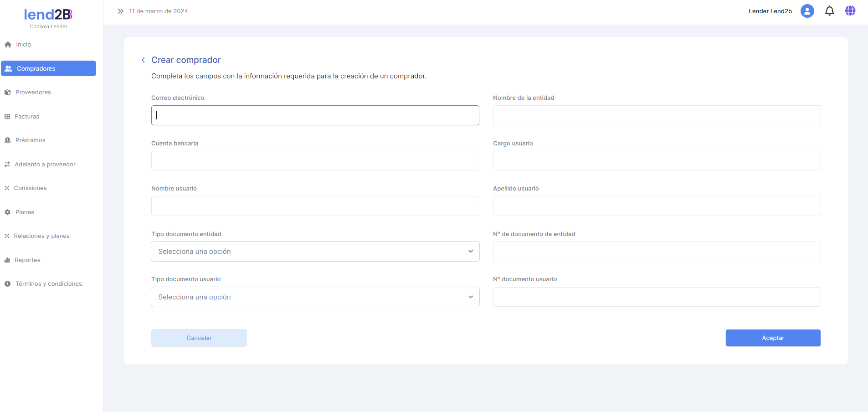Click the Planes gear icon
The width and height of the screenshot is (868, 412).
coord(7,212)
